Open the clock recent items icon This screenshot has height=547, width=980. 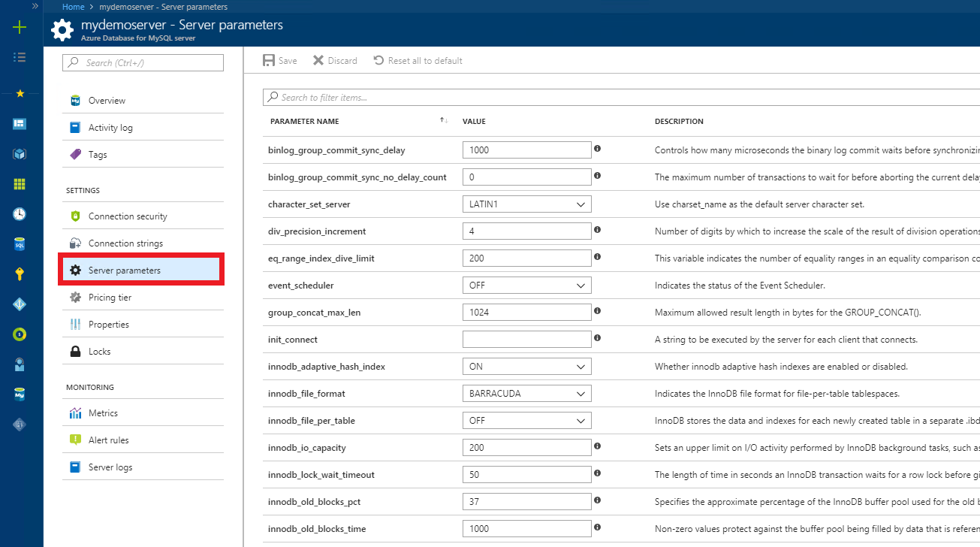pos(20,213)
